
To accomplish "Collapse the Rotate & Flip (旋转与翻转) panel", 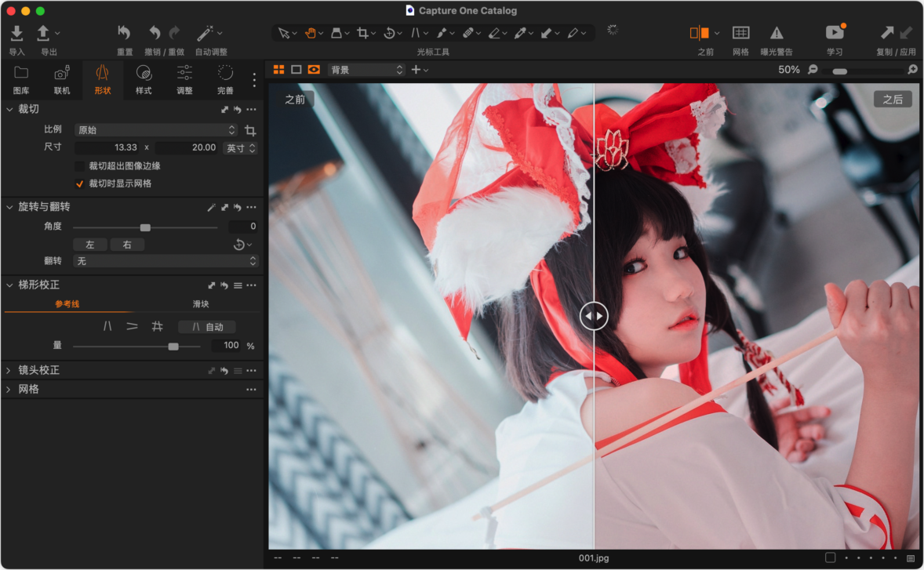I will 9,207.
